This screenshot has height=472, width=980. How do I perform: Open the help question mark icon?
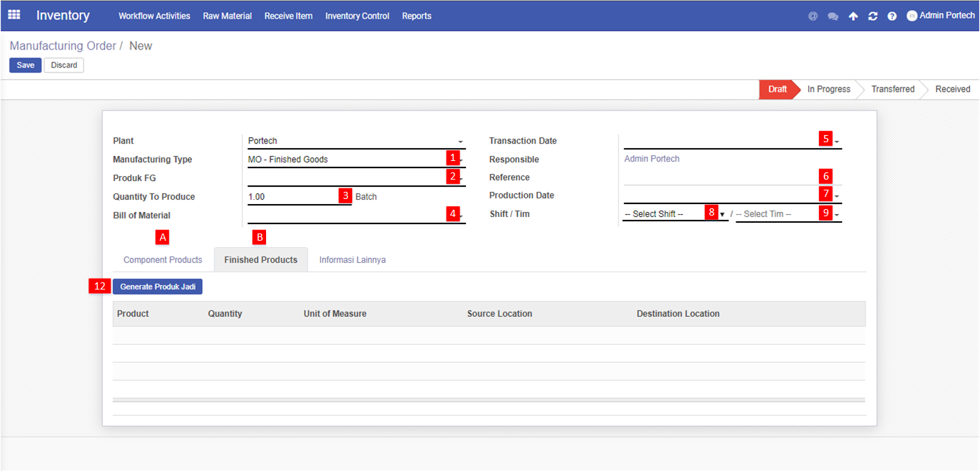892,16
